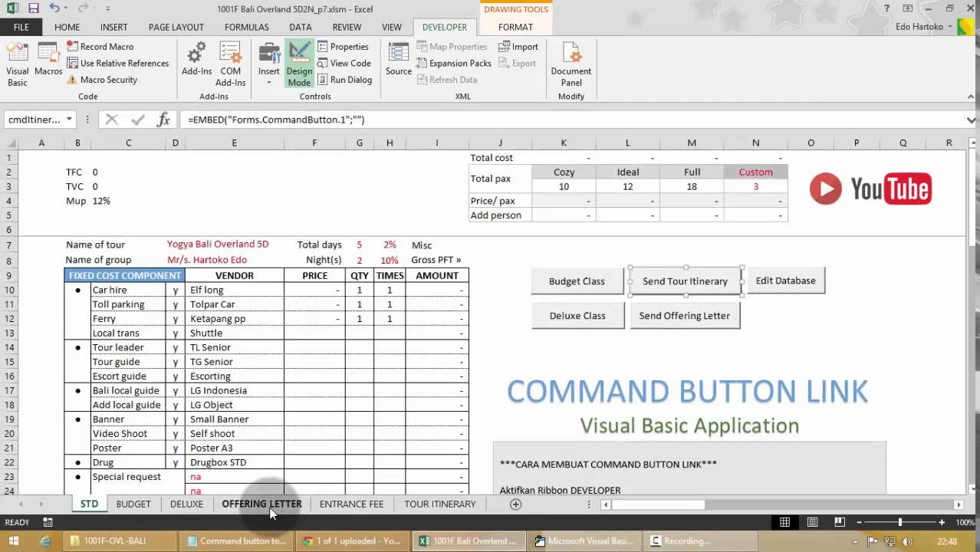Viewport: 980px width, 552px height.
Task: Open the 1001F-OVL-BALI folder taskbar item
Action: click(x=114, y=540)
